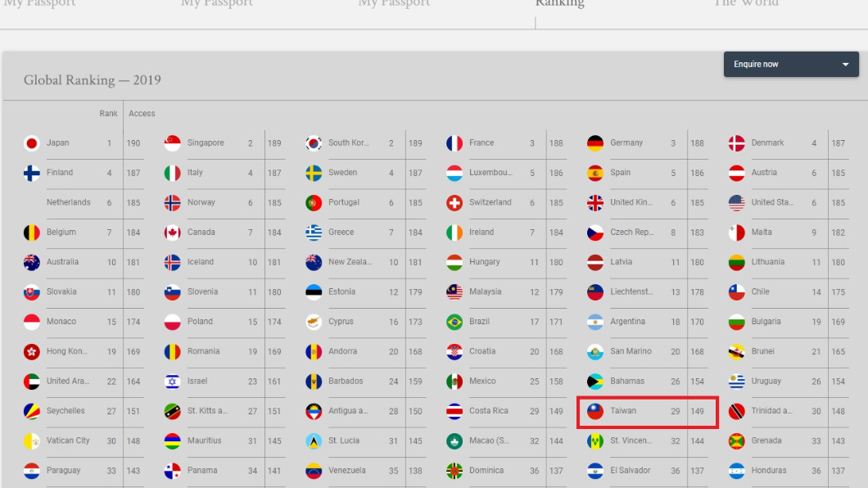Viewport: 868px width, 488px height.
Task: Click the Seychelles flag icon
Action: click(32, 411)
